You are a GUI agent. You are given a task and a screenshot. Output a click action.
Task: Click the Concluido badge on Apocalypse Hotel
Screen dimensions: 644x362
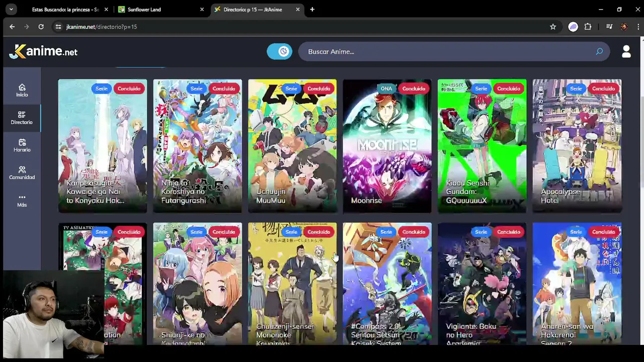click(x=603, y=88)
